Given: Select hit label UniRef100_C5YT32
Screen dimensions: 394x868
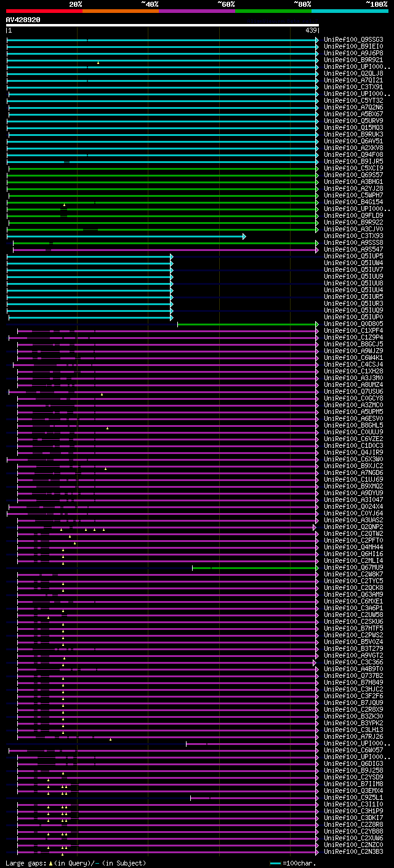Looking at the screenshot, I should 353,101.
